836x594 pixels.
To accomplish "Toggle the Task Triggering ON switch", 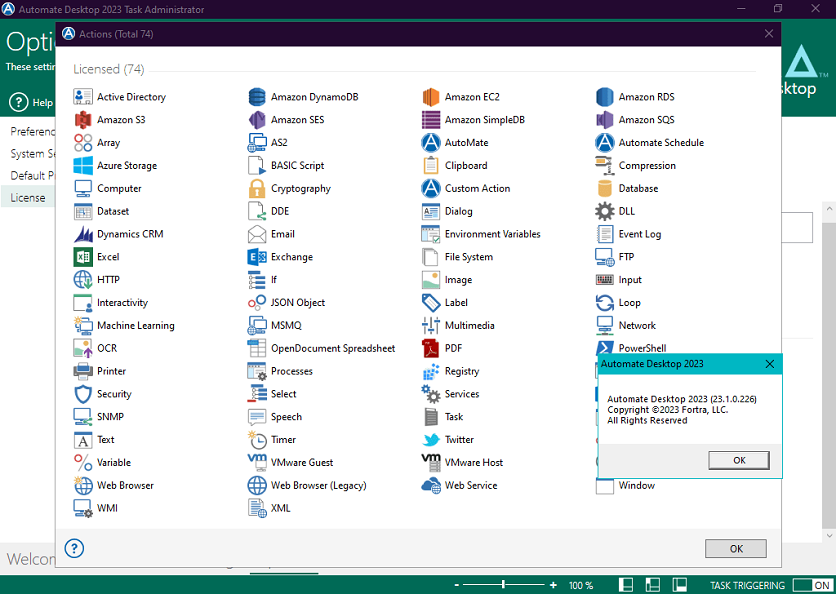I will (x=813, y=585).
